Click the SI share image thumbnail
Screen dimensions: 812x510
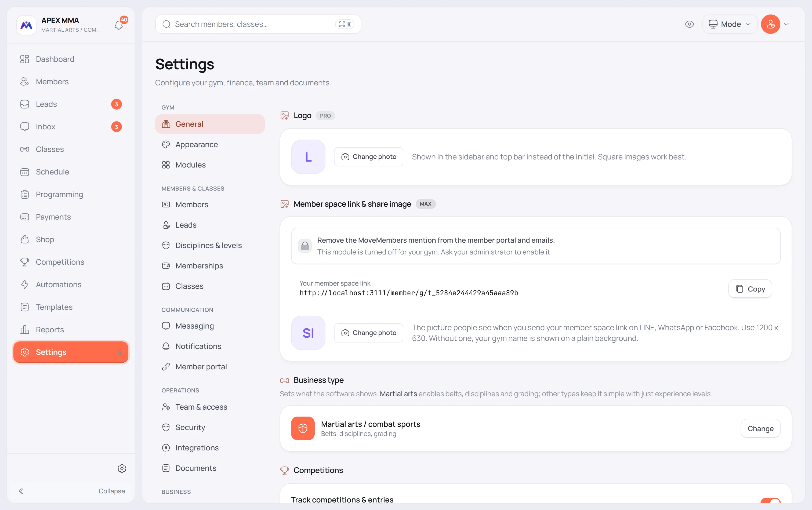point(308,333)
